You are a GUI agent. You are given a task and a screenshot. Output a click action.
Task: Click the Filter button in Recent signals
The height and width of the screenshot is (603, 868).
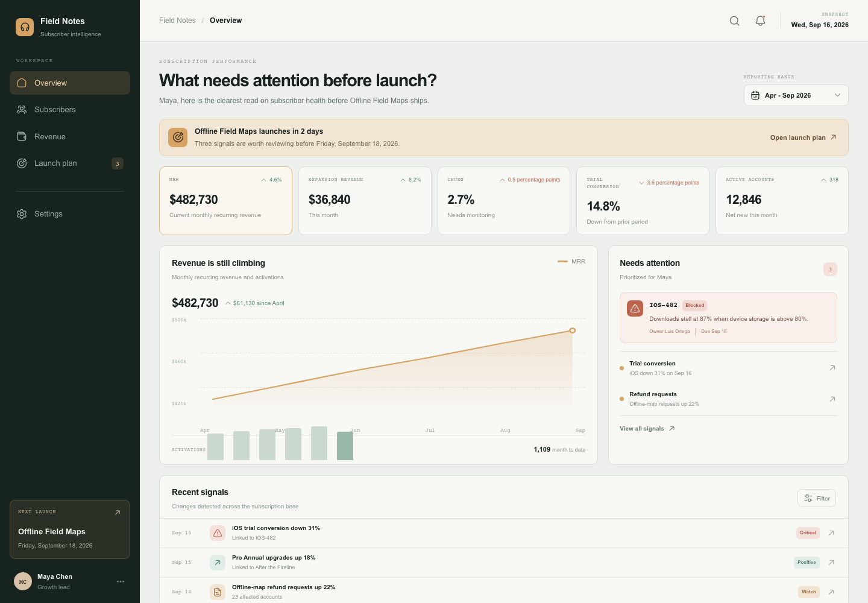817,498
